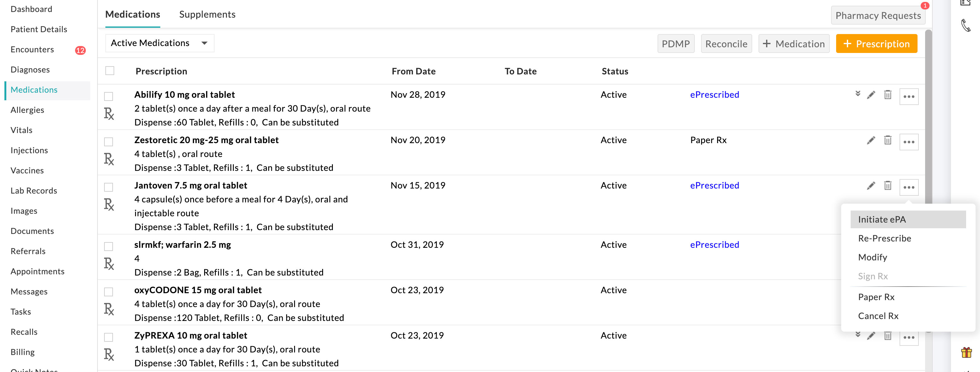Choose Re-Prescribe from the context menu

tap(884, 239)
